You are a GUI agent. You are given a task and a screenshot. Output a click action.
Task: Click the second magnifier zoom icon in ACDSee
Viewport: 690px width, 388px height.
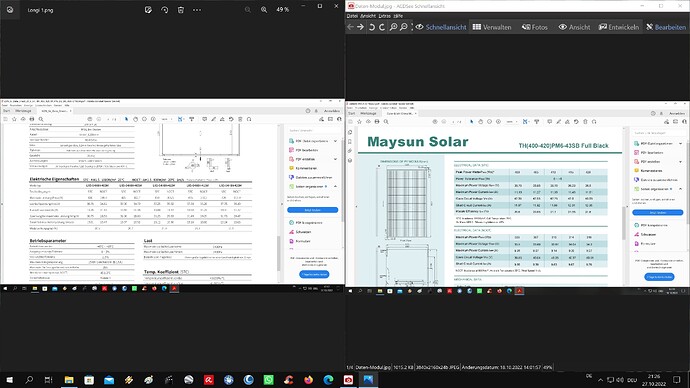click(x=404, y=27)
